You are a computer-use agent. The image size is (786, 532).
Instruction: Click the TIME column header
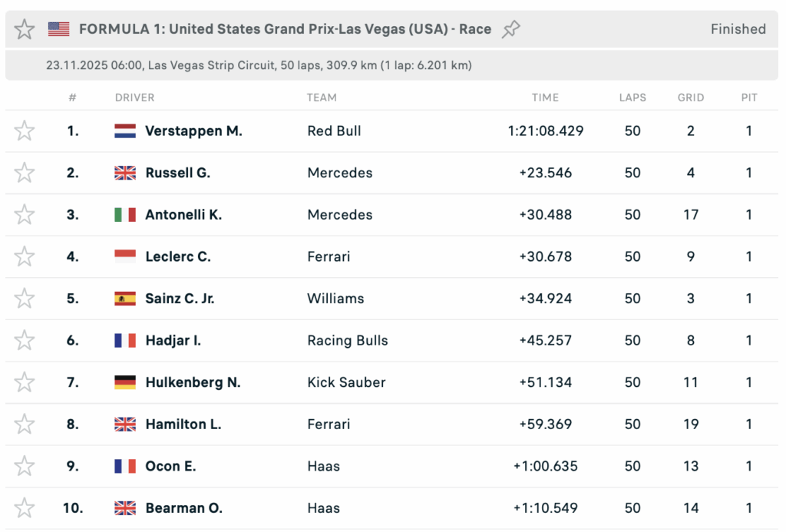click(545, 97)
